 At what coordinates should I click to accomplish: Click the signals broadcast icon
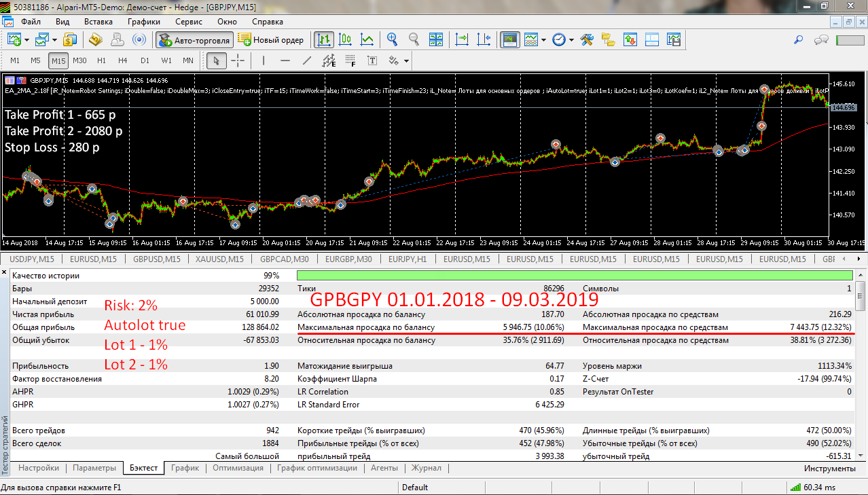(x=139, y=39)
